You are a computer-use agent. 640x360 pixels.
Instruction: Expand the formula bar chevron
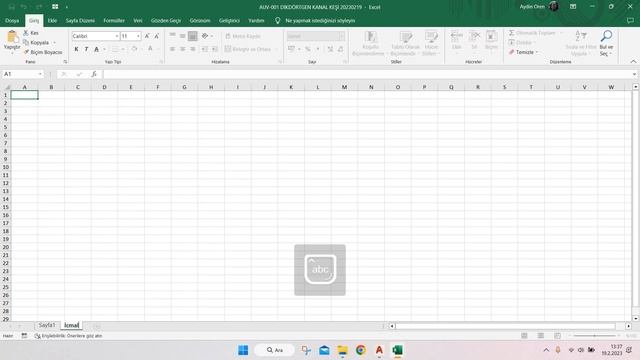click(634, 74)
